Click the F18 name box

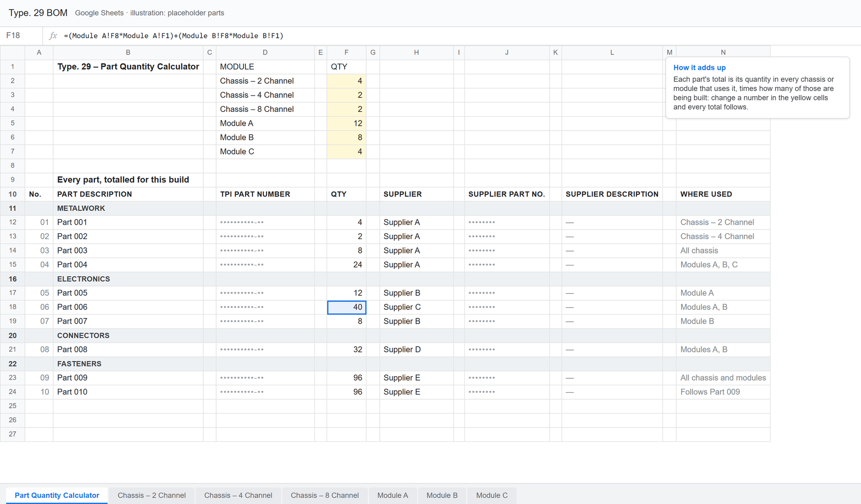tap(22, 36)
